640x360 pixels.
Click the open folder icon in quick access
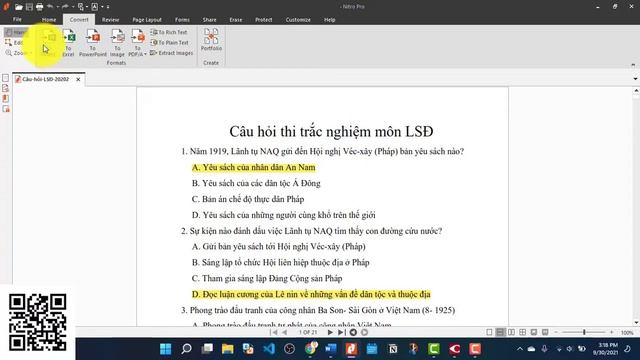click(x=18, y=7)
